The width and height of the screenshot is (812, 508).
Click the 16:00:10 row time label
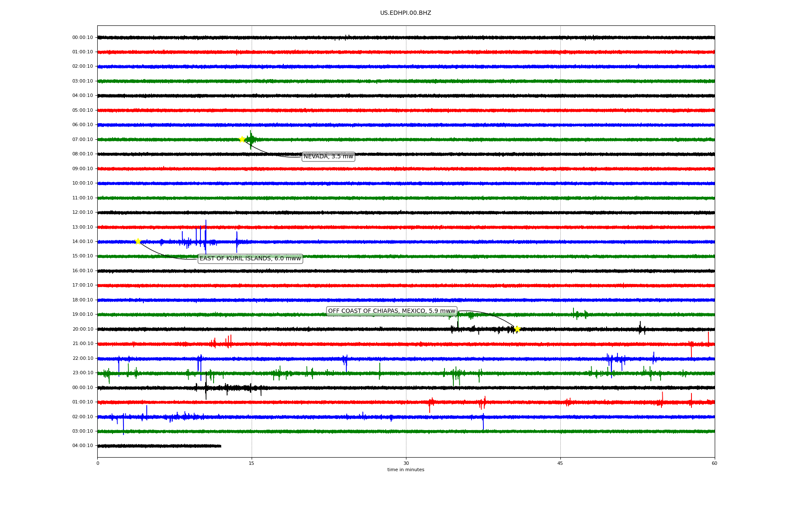82,271
